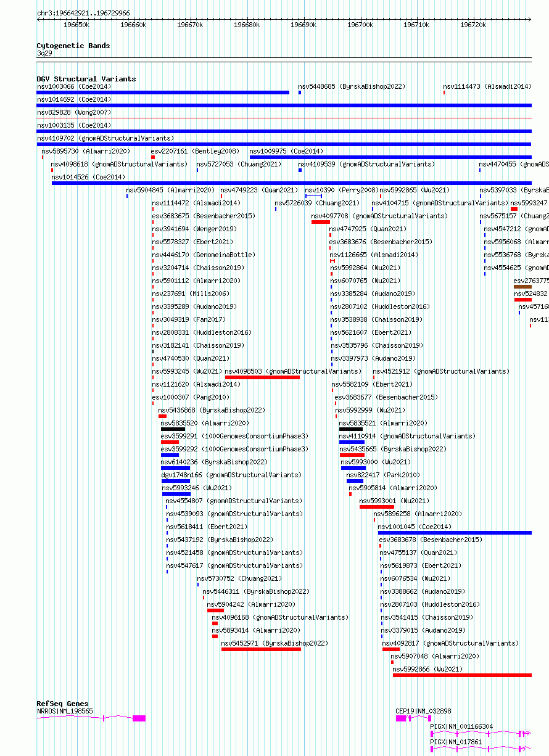This screenshot has width=549, height=756.
Task: Click the nsv1003066 (Coe2014) variant label
Action: [x=74, y=87]
